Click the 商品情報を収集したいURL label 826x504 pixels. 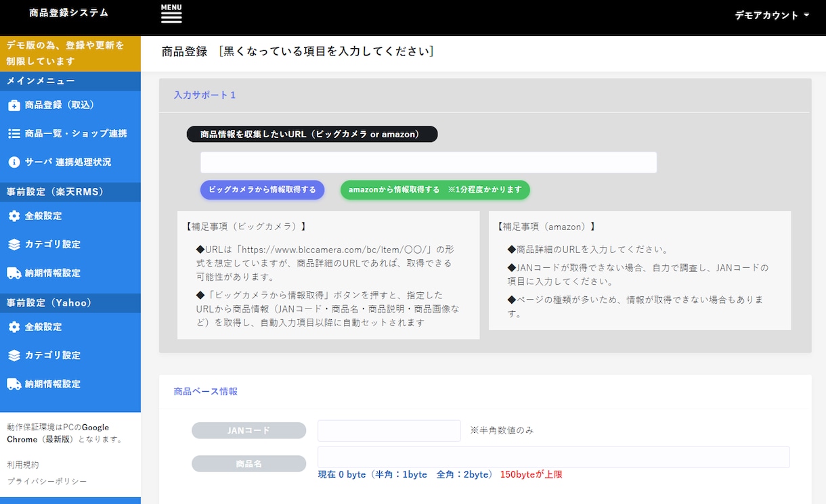(x=312, y=135)
